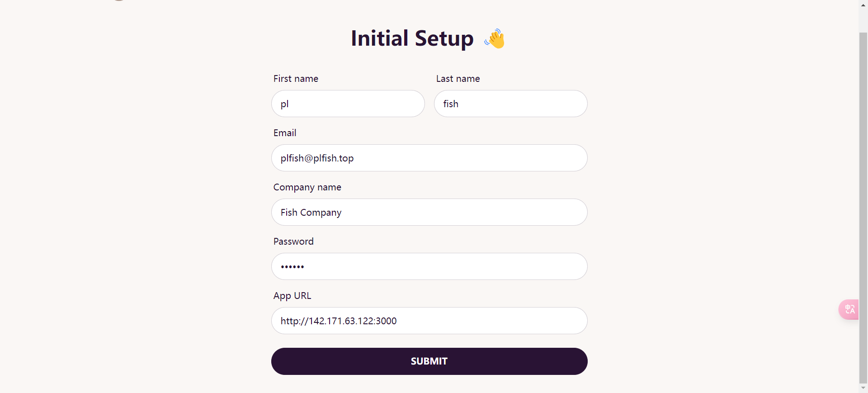868x393 pixels.
Task: Click the First name label
Action: (296, 79)
